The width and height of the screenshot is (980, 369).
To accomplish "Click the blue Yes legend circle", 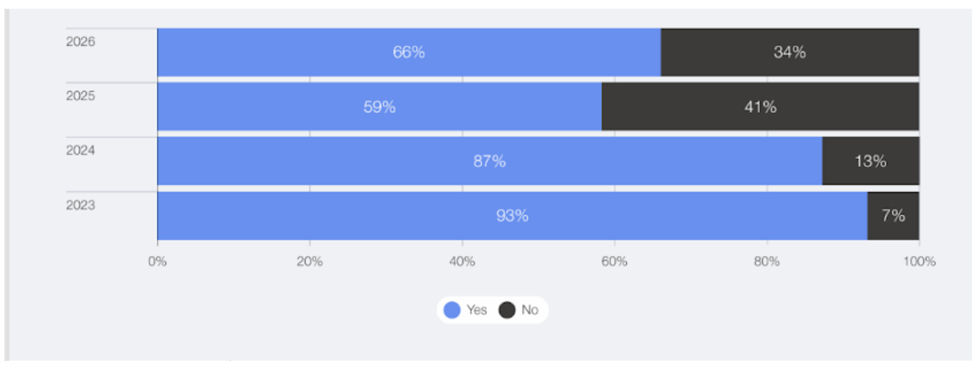I will pyautogui.click(x=452, y=310).
